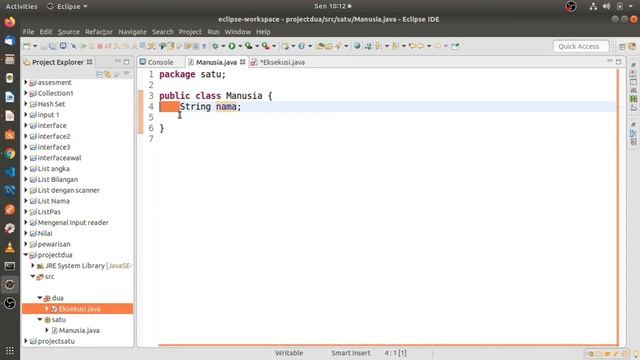640x360 pixels.
Task: Select Eksekusi.java in the project tree
Action: coord(78,309)
